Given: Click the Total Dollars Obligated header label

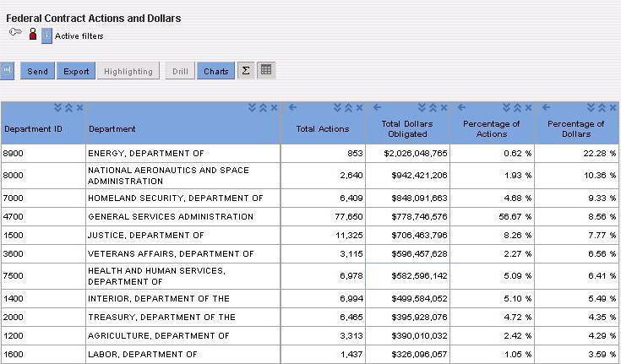Looking at the screenshot, I should (x=407, y=129).
